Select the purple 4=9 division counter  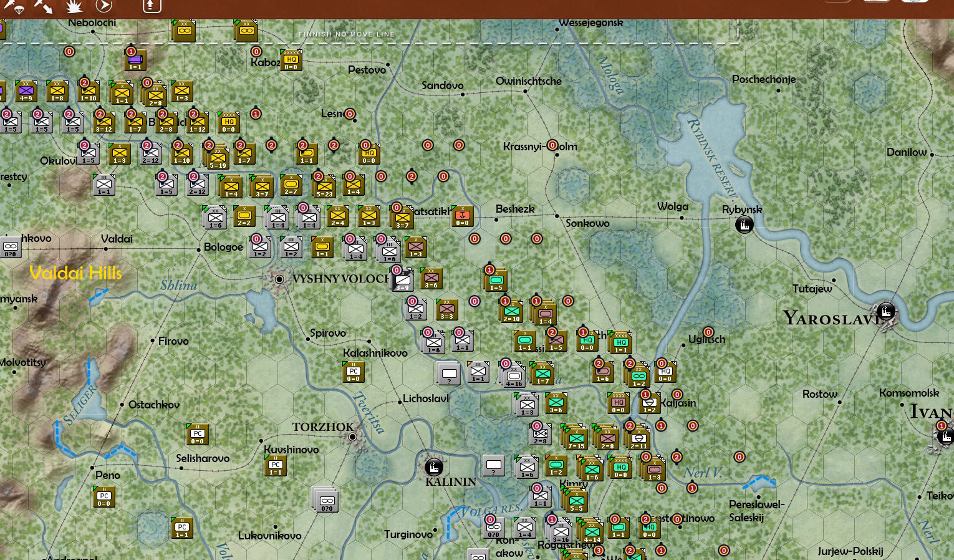pos(26,92)
